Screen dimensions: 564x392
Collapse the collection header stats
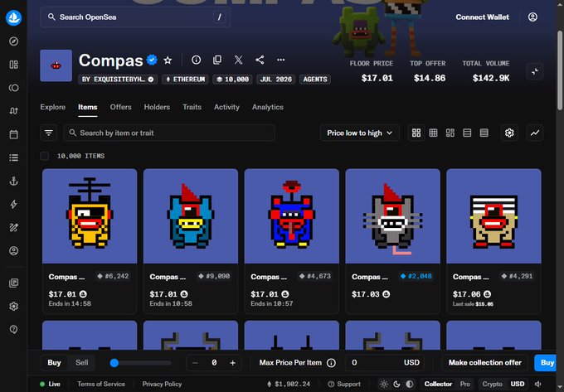(535, 71)
